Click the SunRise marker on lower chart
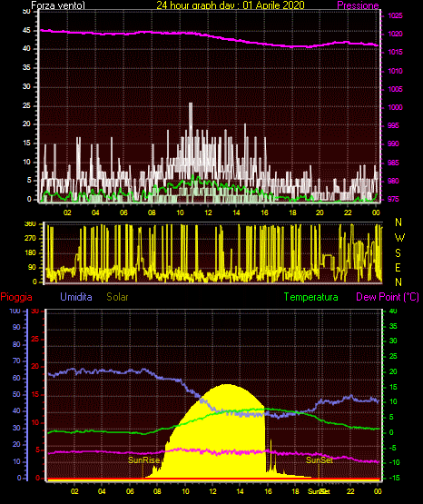Image resolution: width=423 pixels, height=504 pixels. click(x=144, y=460)
